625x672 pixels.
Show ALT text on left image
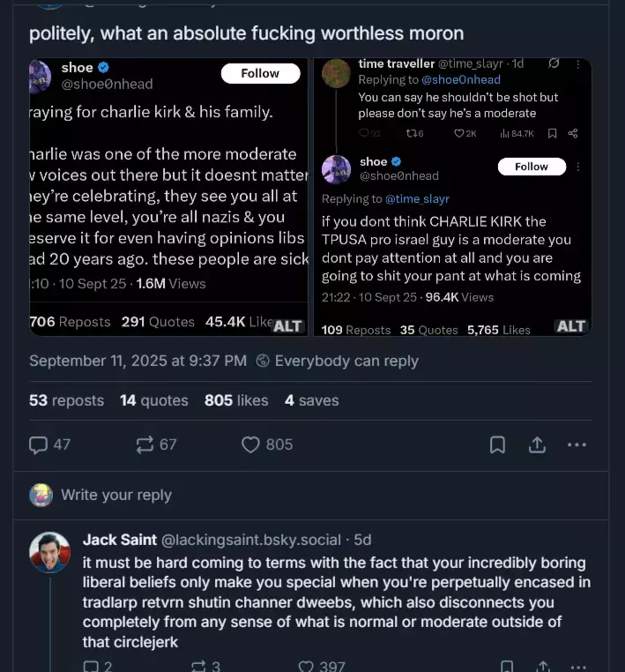point(287,326)
